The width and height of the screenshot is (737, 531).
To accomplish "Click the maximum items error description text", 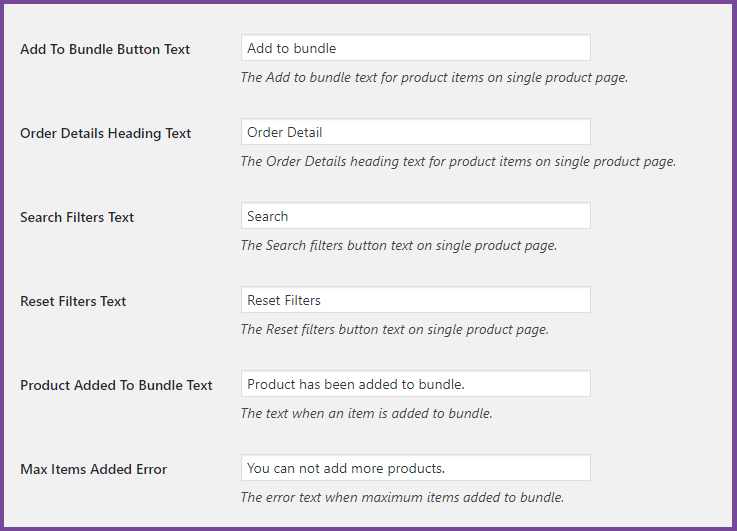I will (x=402, y=497).
